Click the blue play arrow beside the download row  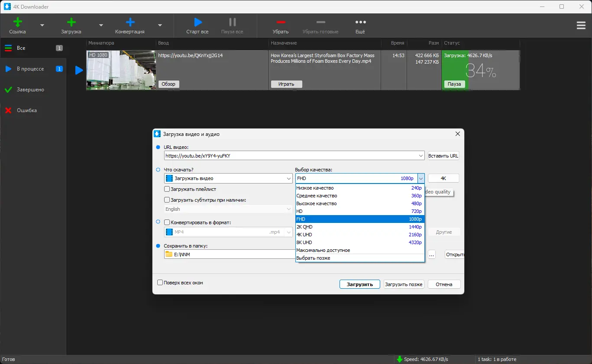click(x=79, y=70)
